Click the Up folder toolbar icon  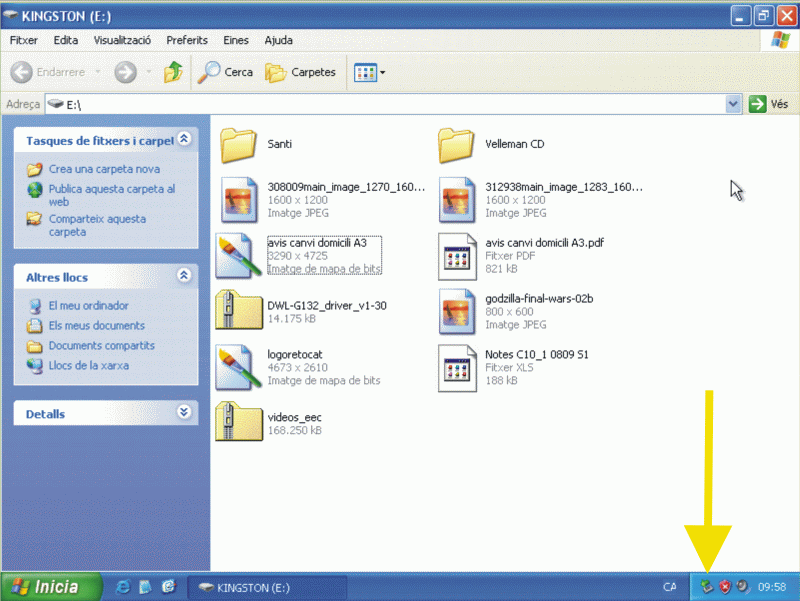click(173, 72)
